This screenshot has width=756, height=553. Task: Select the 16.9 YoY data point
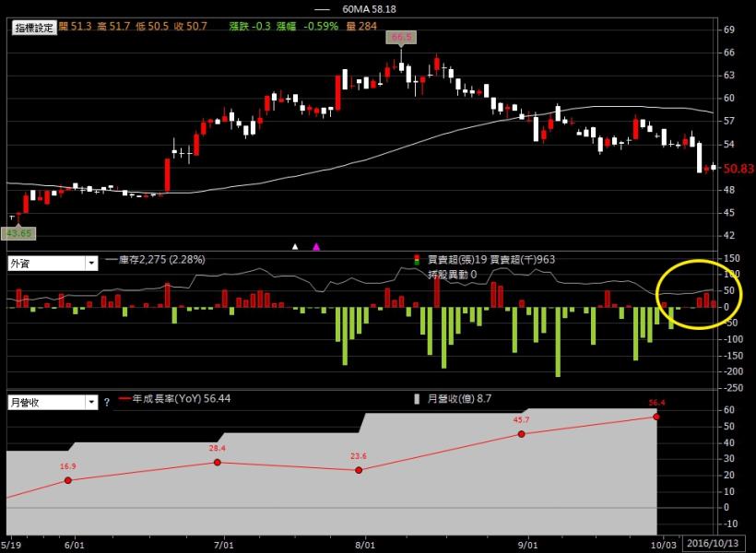click(x=68, y=480)
